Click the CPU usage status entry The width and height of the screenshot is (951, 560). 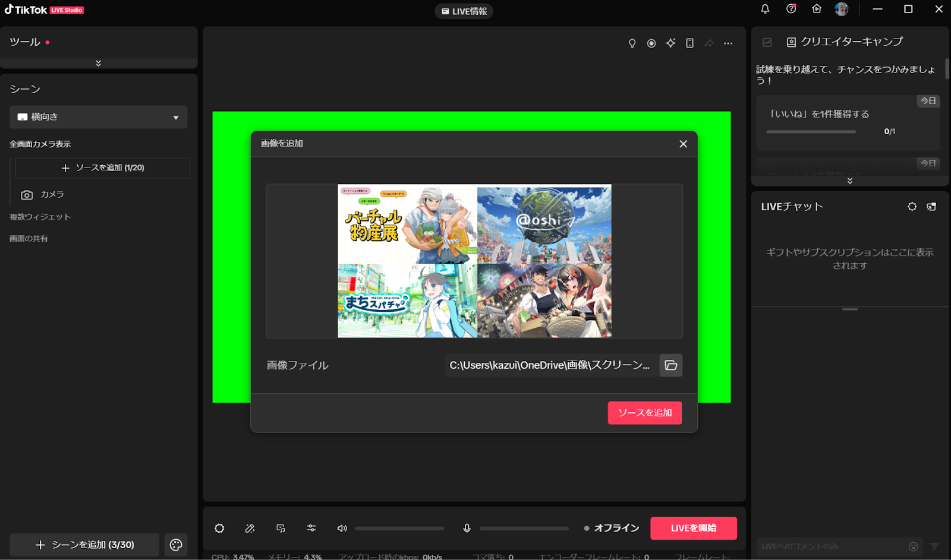pos(232,557)
